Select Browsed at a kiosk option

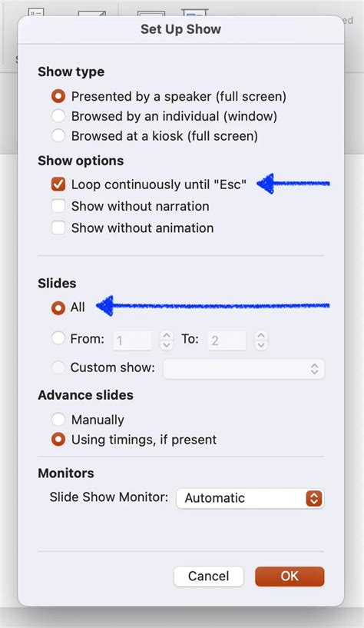click(x=58, y=136)
